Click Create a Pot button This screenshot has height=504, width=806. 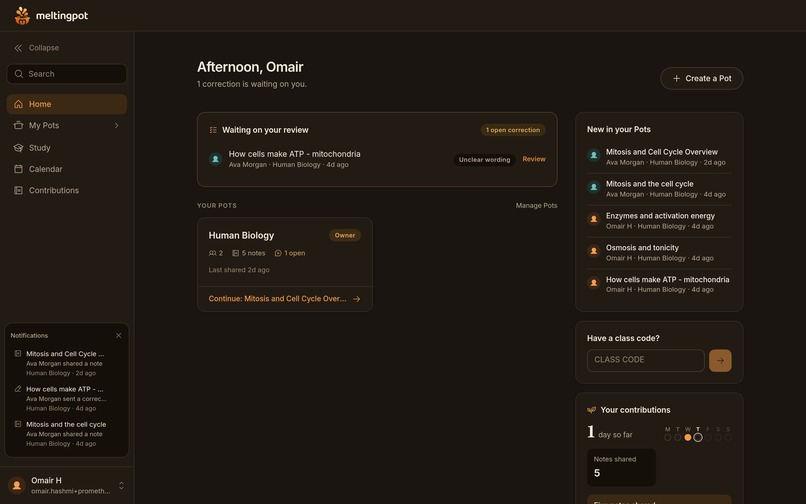click(x=702, y=79)
